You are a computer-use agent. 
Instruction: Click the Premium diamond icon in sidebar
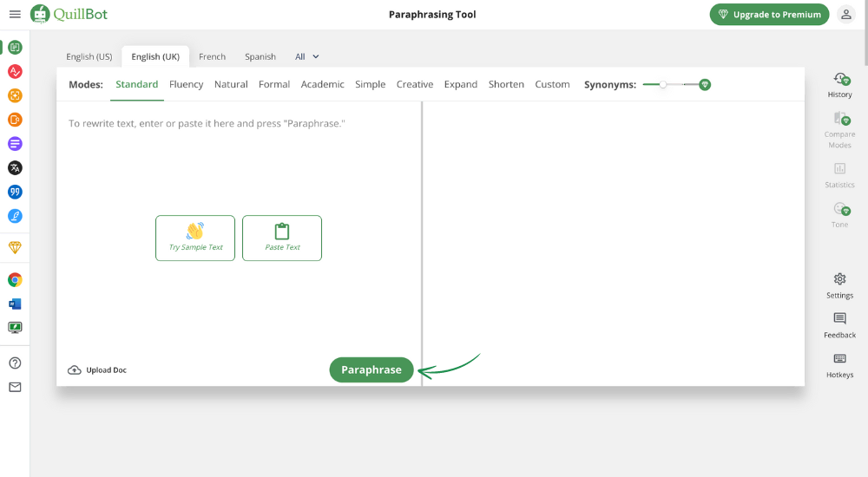click(15, 247)
